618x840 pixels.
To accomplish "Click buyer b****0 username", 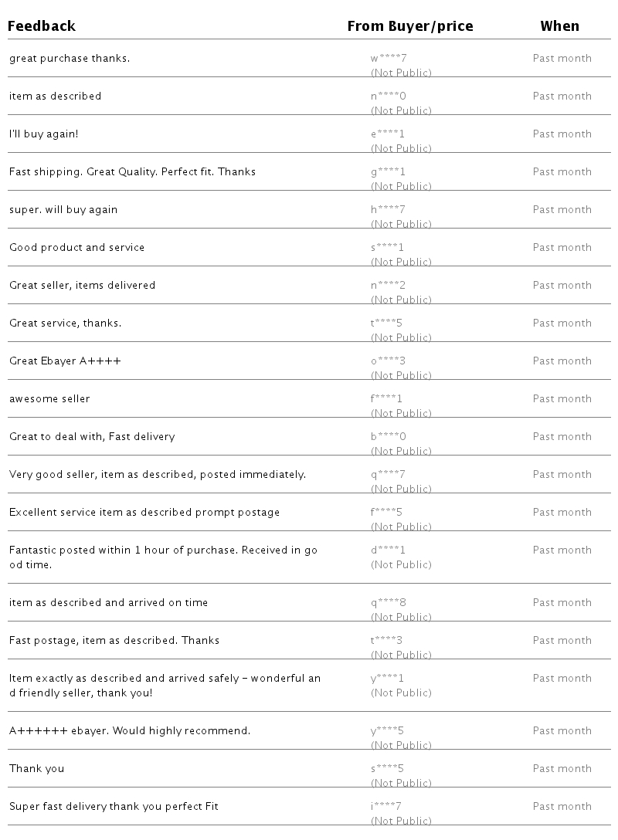I will coord(389,436).
